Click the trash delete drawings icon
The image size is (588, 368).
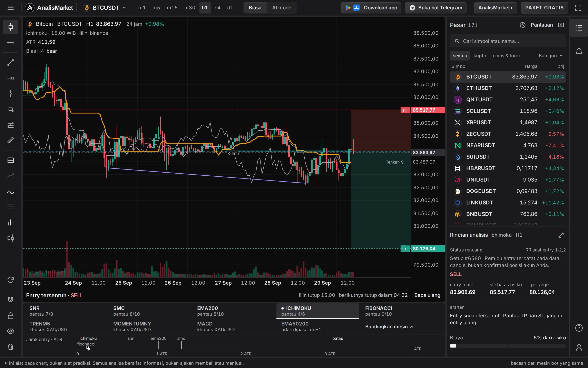(10, 347)
